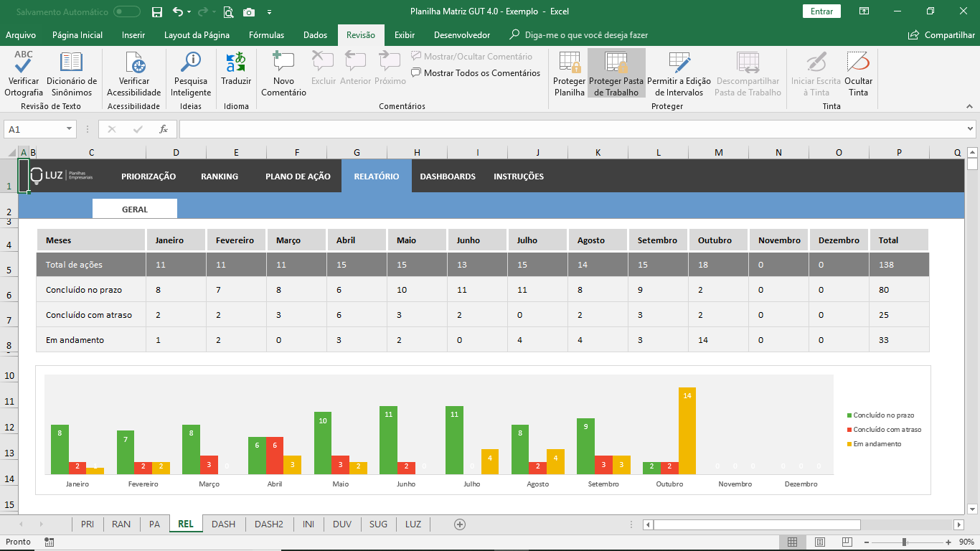Viewport: 980px width, 551px height.
Task: Click Mostrar Todos os Comentários
Action: 476,73
